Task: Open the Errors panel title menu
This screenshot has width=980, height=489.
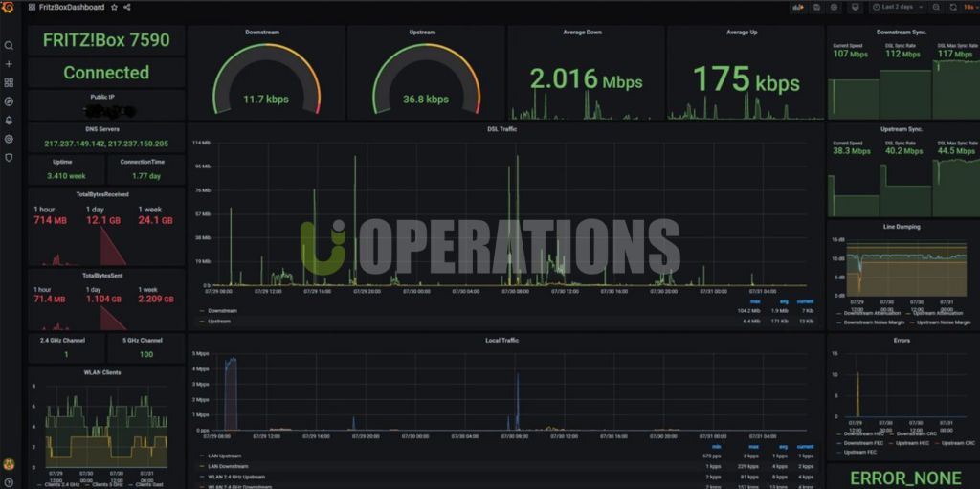Action: (x=902, y=340)
